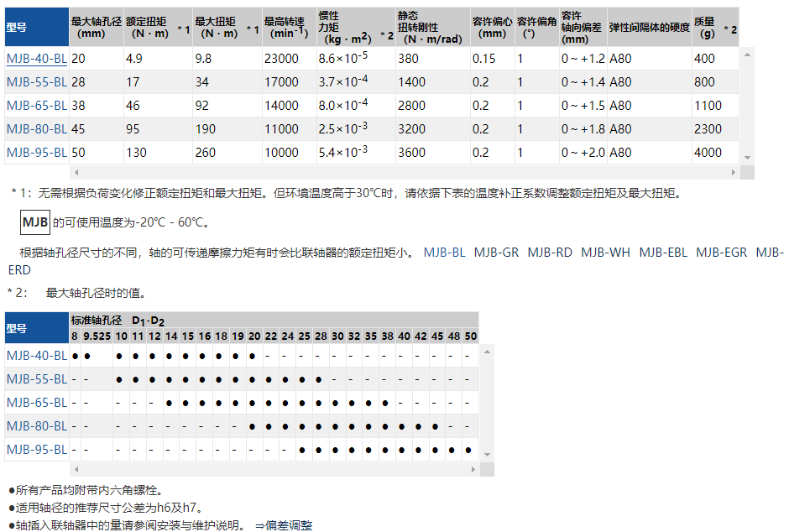Screen dimensions: 789x532
Task: Click left arrow of specs table horizontal scrollbar
Action: [76, 172]
